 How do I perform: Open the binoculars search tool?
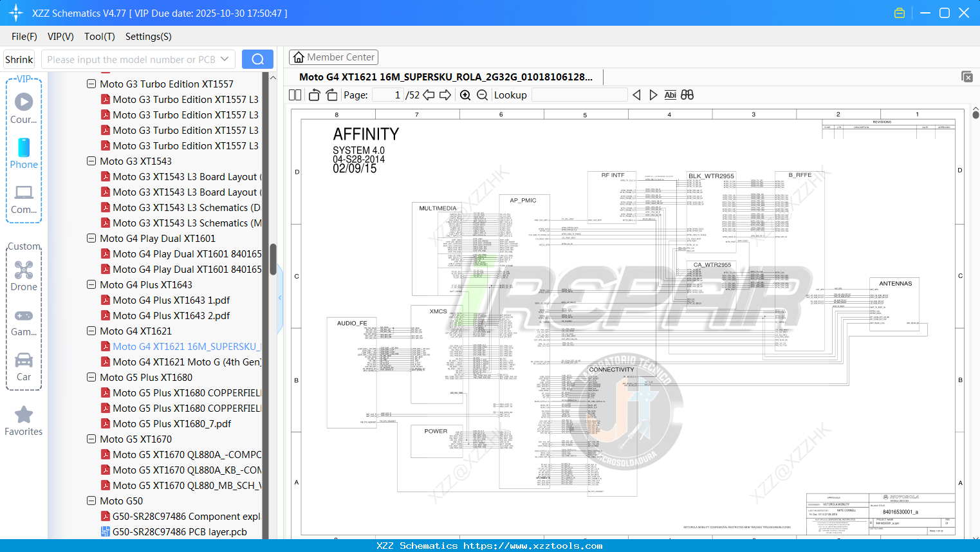pos(687,95)
